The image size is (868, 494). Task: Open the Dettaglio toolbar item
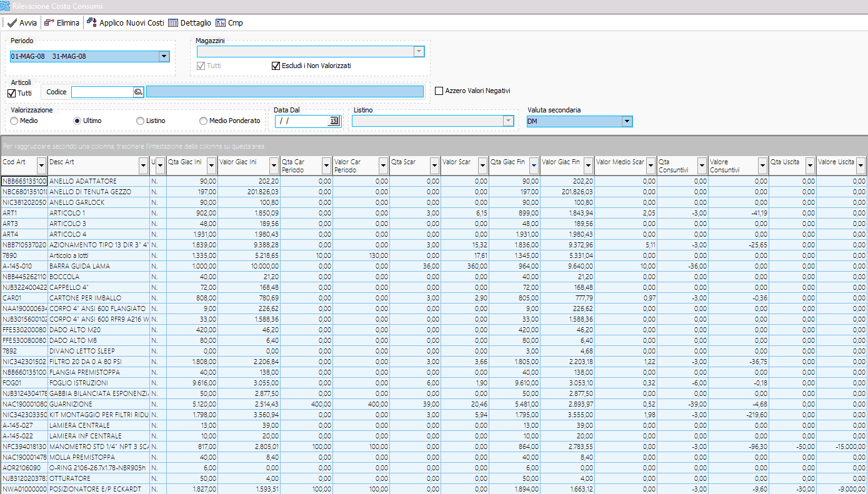pos(190,22)
